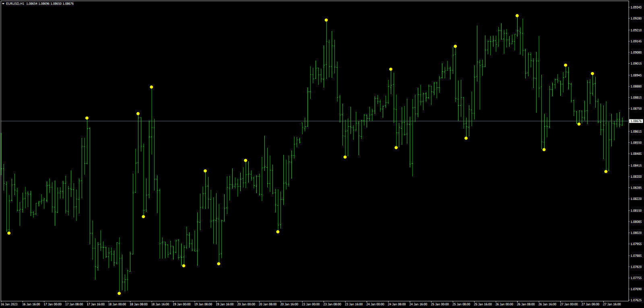Click the 1.08020 price scale label

(x=636, y=233)
